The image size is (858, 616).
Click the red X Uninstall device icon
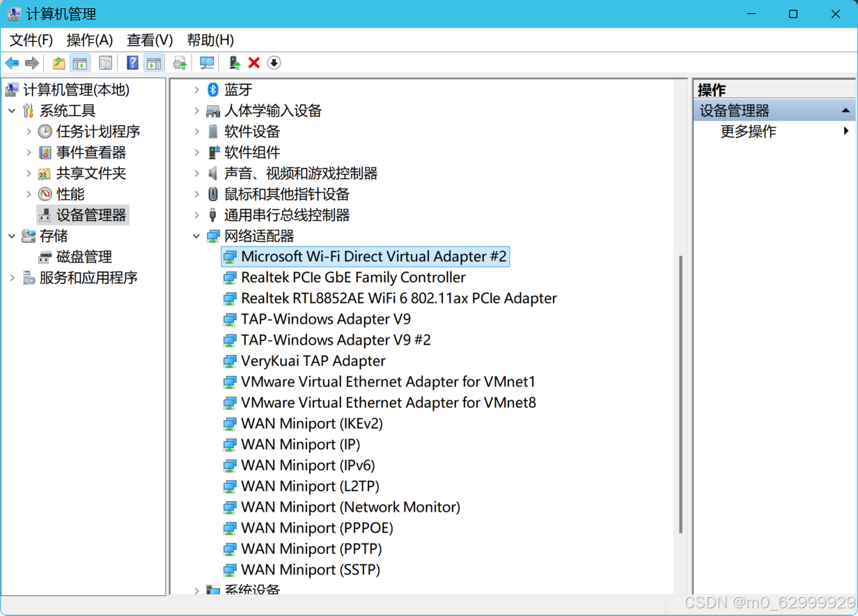[254, 63]
